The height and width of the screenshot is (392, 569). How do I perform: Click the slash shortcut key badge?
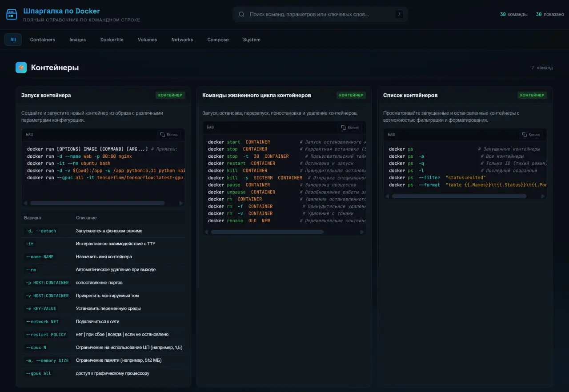coord(399,14)
